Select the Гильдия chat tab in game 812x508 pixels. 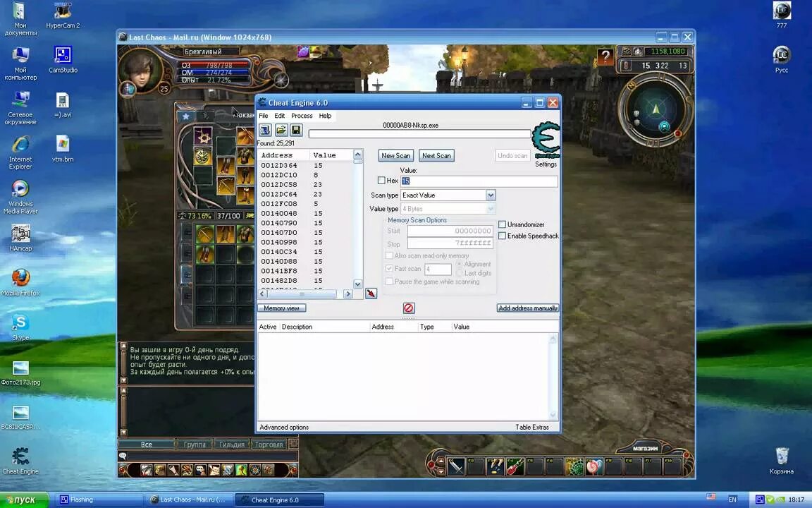coord(231,445)
